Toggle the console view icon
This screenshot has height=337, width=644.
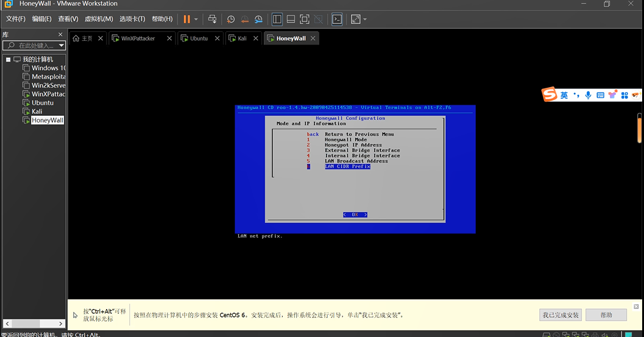pyautogui.click(x=337, y=20)
